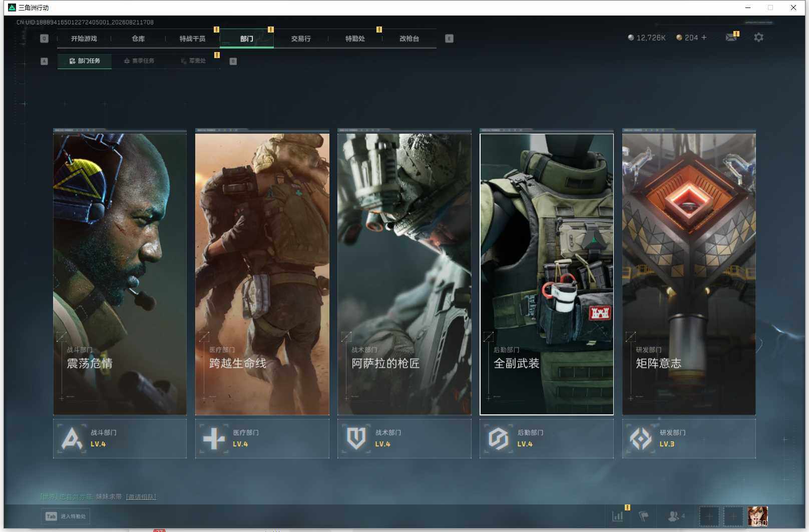
Task: Click the 部门任务 tab icon
Action: tap(72, 61)
